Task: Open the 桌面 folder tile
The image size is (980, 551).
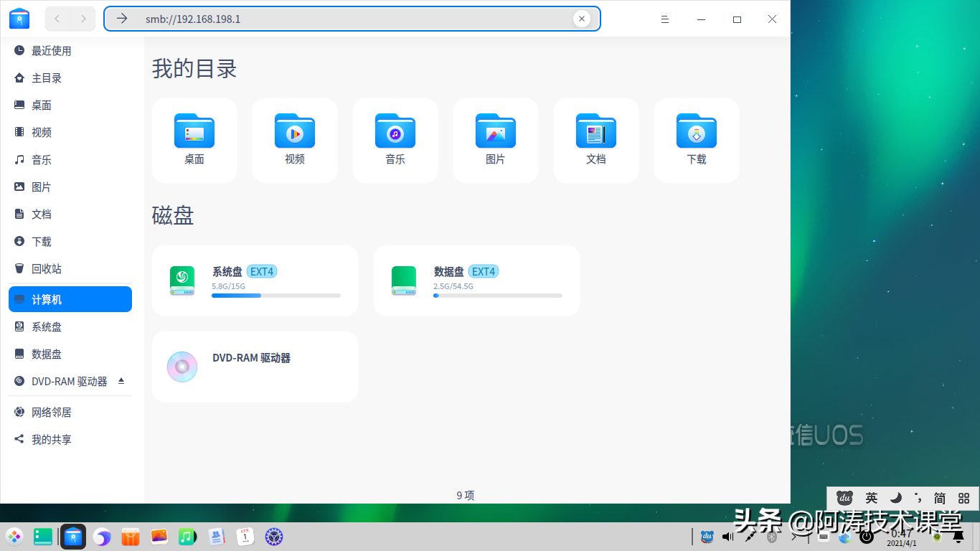Action: pos(194,141)
